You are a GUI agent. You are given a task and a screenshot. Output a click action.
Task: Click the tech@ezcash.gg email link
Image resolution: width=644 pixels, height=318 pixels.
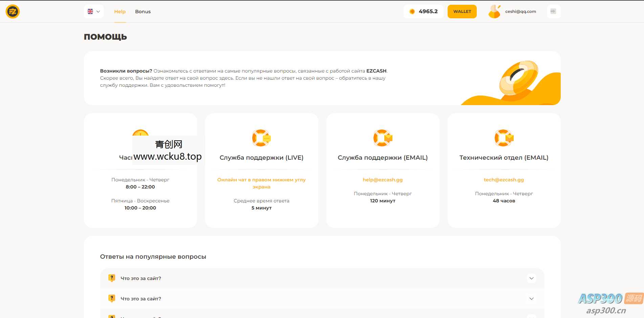pos(503,180)
